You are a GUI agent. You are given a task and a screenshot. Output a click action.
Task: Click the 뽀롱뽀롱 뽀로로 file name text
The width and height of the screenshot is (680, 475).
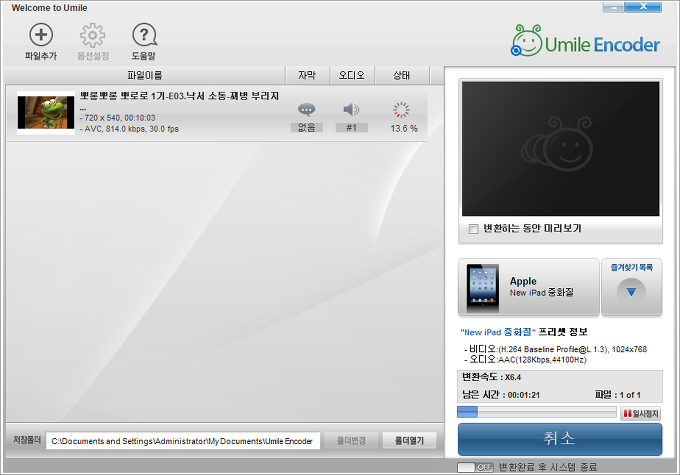179,96
